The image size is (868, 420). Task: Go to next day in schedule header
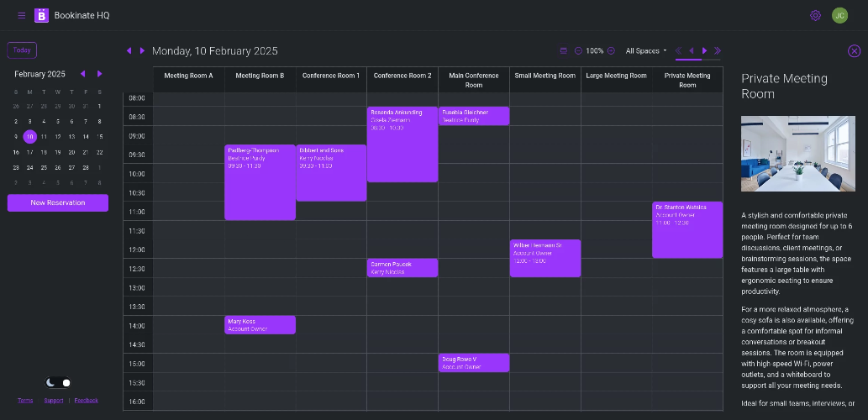(142, 50)
